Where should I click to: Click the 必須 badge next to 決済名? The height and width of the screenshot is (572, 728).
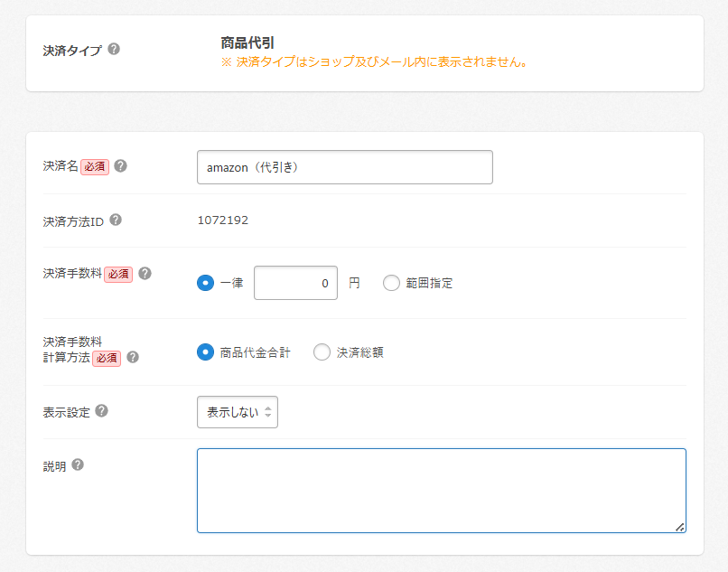point(95,166)
